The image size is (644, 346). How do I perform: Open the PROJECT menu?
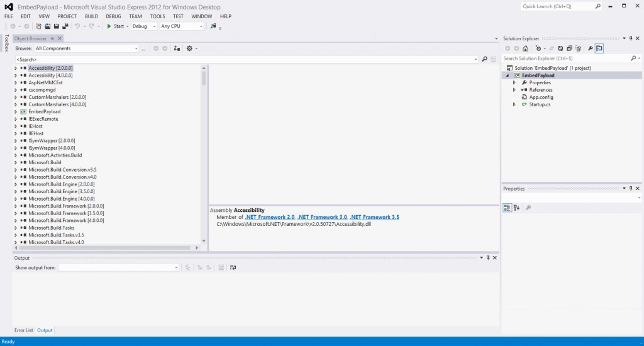coord(67,16)
